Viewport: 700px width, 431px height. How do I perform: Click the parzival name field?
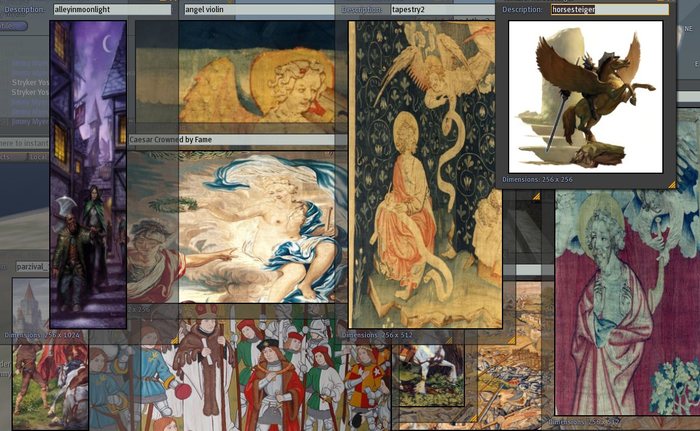[x=33, y=267]
